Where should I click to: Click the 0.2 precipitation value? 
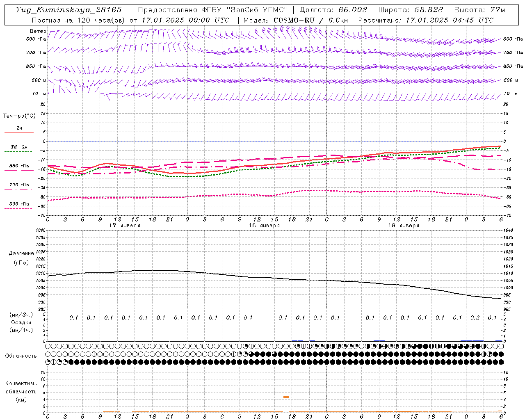(475, 317)
